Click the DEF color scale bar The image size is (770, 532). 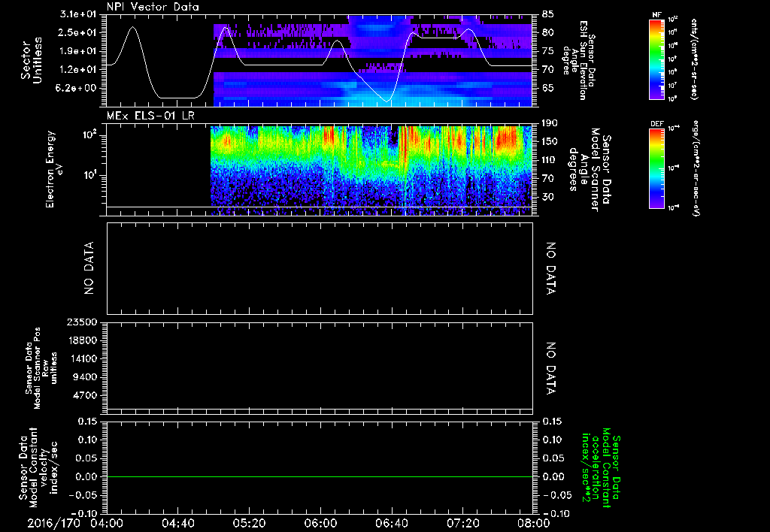[x=657, y=168]
